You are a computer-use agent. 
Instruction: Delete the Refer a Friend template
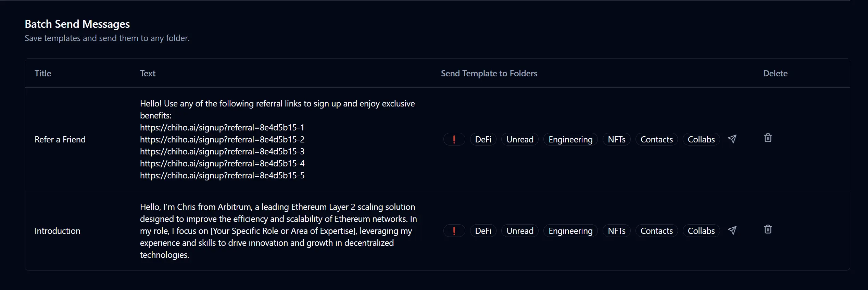pos(768,138)
